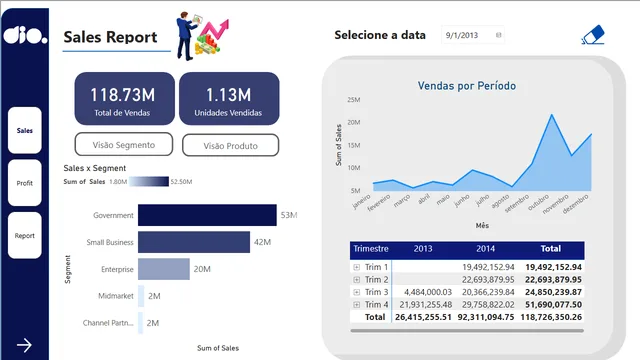This screenshot has height=360, width=640.
Task: Switch to Visão Segmento view
Action: click(x=124, y=144)
